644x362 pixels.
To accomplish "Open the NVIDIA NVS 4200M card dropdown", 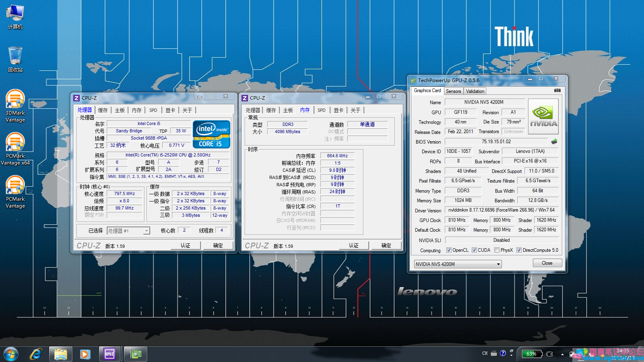I will 458,264.
